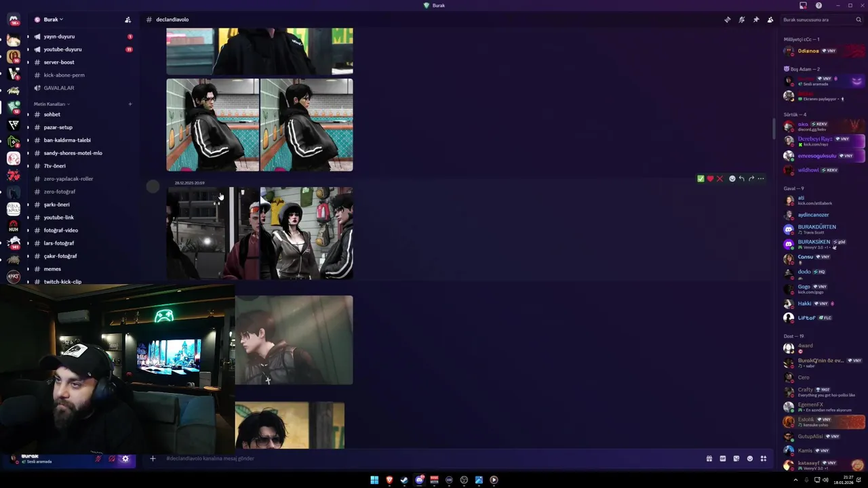Open the group photo with beanie character
Screen dimensions: 868x488
tap(307, 233)
